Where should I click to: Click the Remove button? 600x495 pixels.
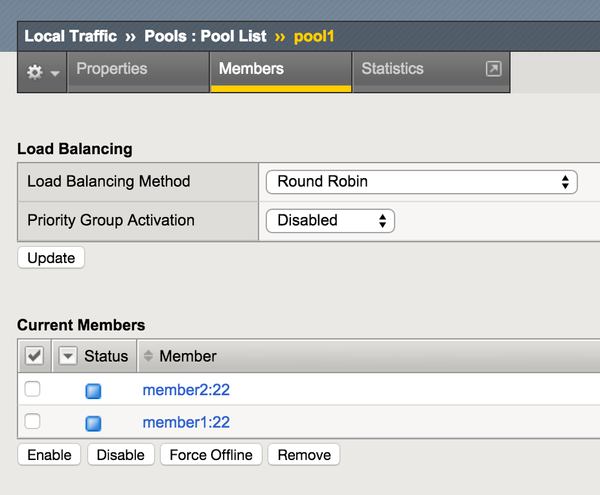(304, 455)
